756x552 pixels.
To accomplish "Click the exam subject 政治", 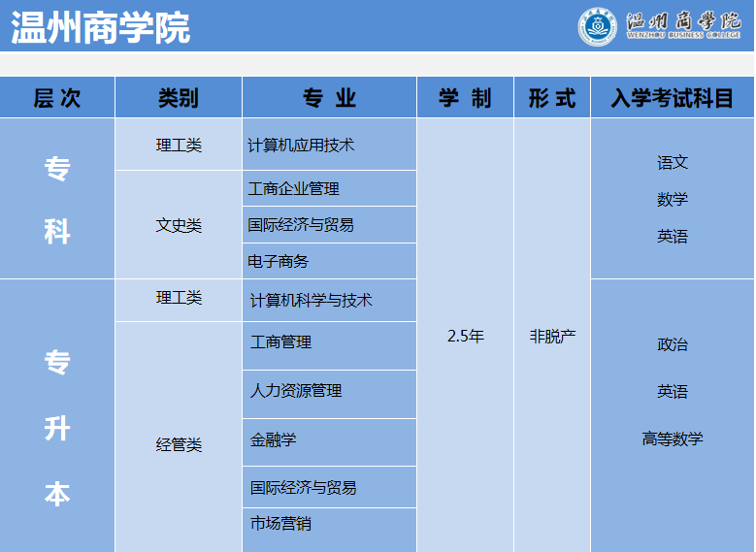I will (673, 344).
